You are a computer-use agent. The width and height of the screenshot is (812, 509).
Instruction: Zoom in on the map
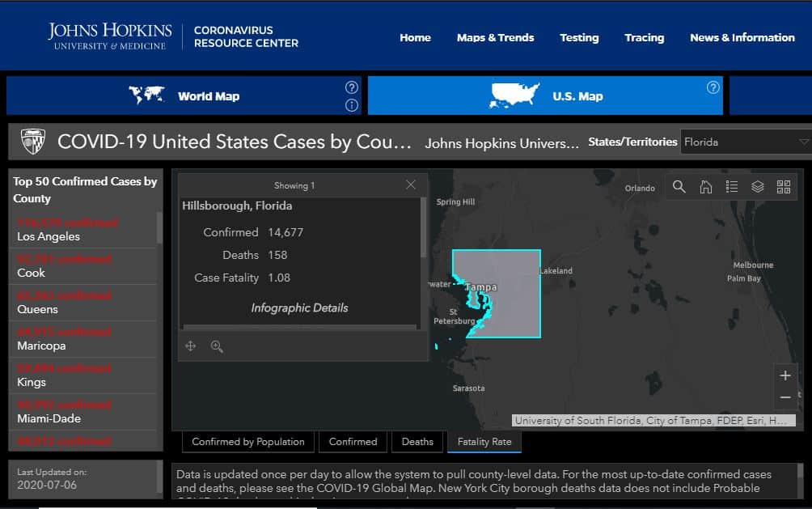(x=785, y=375)
